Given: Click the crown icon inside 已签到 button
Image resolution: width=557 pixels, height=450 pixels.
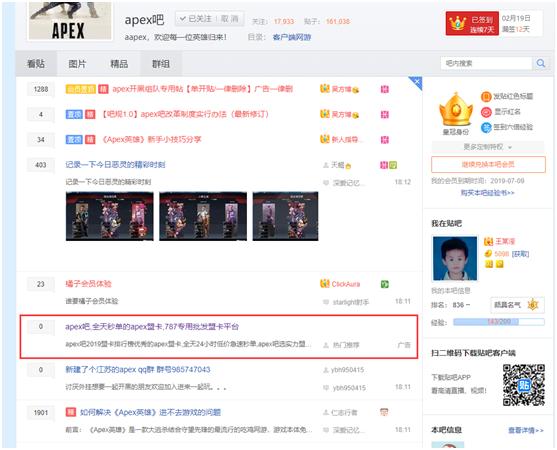Looking at the screenshot, I should click(x=458, y=23).
